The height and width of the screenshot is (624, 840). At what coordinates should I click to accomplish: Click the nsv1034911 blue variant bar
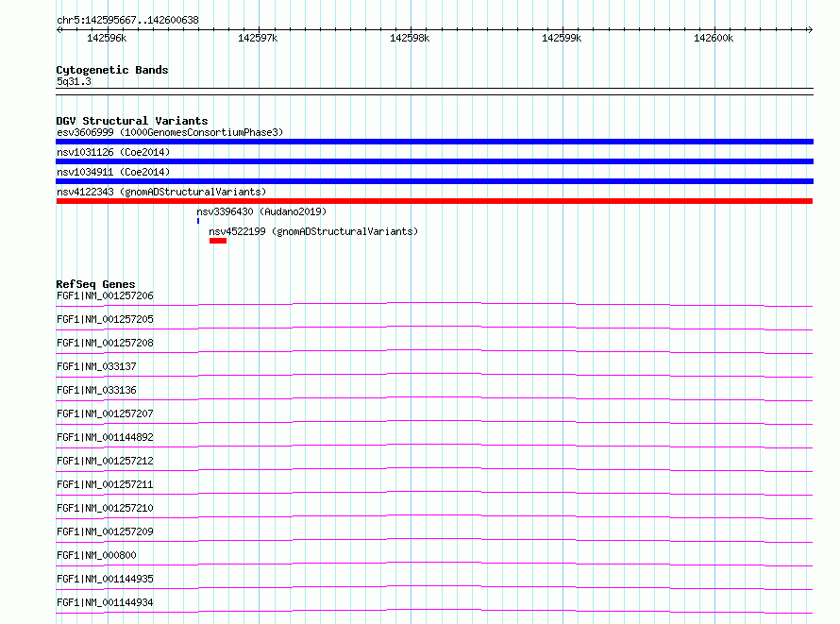click(434, 181)
